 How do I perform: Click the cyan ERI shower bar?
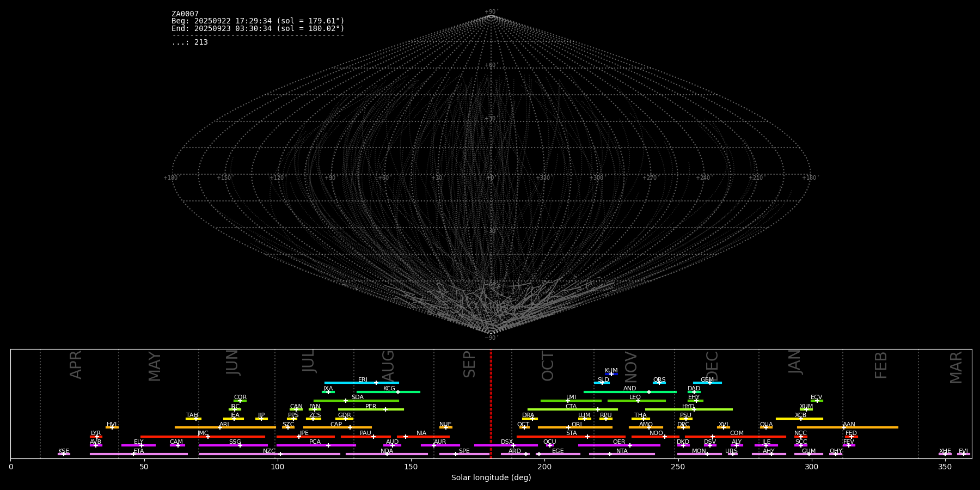point(362,383)
